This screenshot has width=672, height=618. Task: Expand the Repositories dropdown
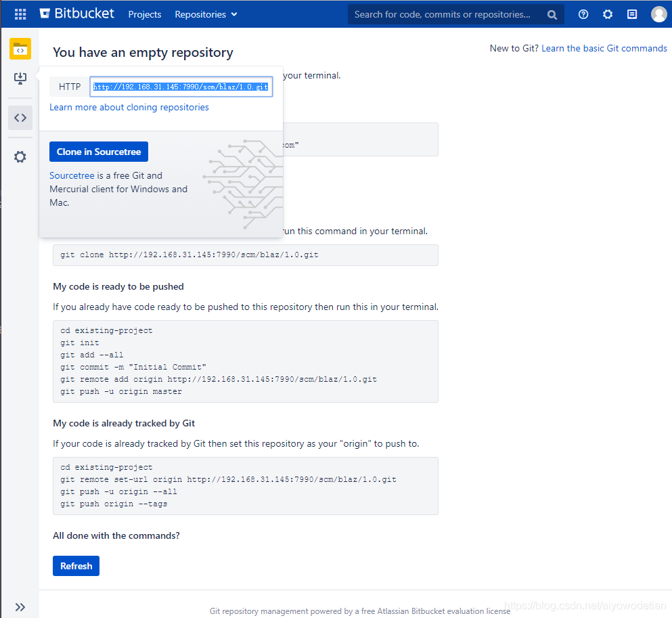[x=206, y=14]
